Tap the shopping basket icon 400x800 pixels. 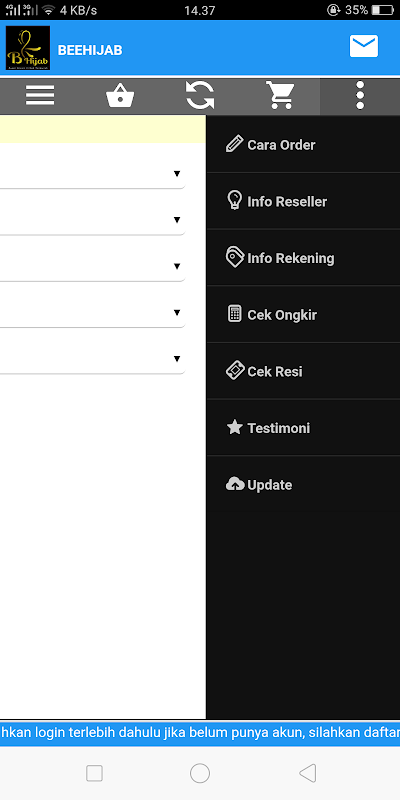(x=120, y=96)
